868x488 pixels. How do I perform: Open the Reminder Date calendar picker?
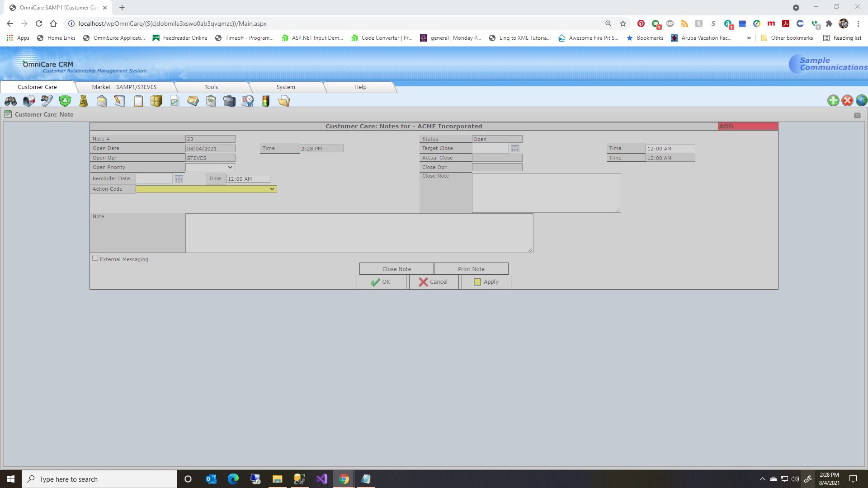[x=179, y=179]
